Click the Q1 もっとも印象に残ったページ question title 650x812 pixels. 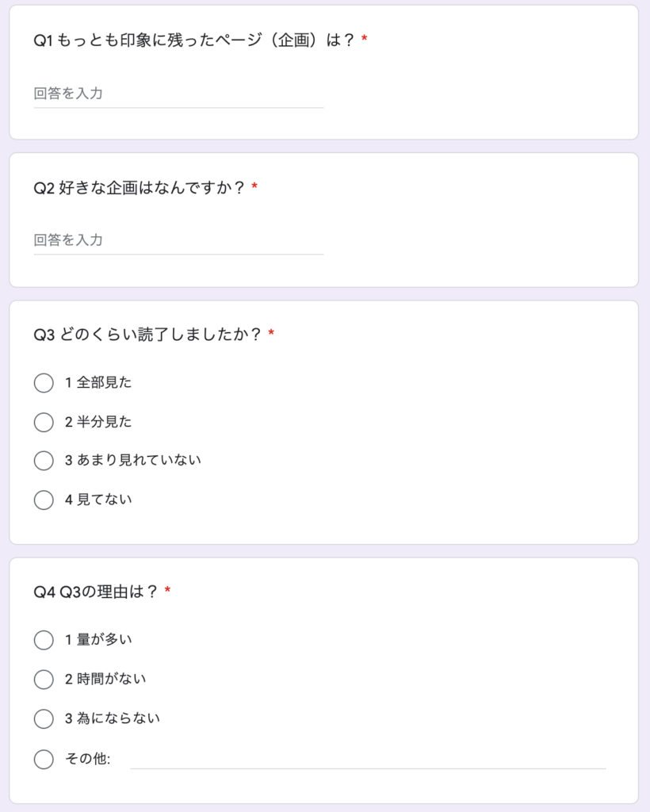pos(194,40)
